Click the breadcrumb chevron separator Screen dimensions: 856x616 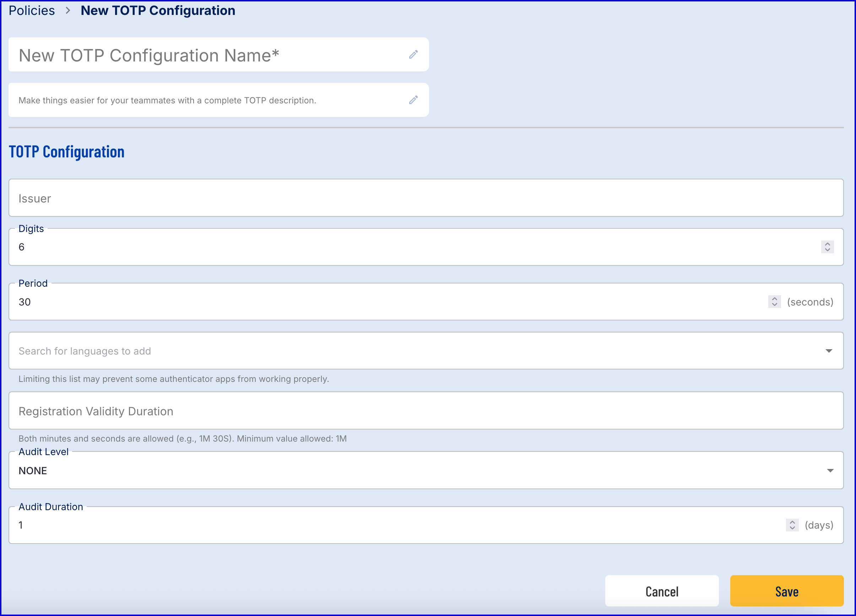pos(68,11)
